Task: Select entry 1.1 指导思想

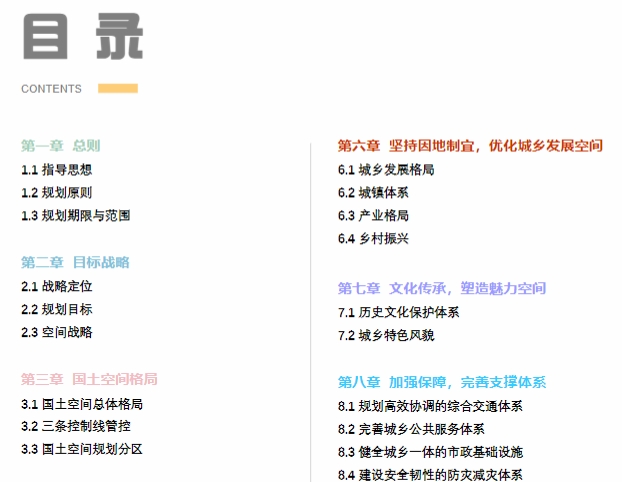Action: pyautogui.click(x=57, y=170)
